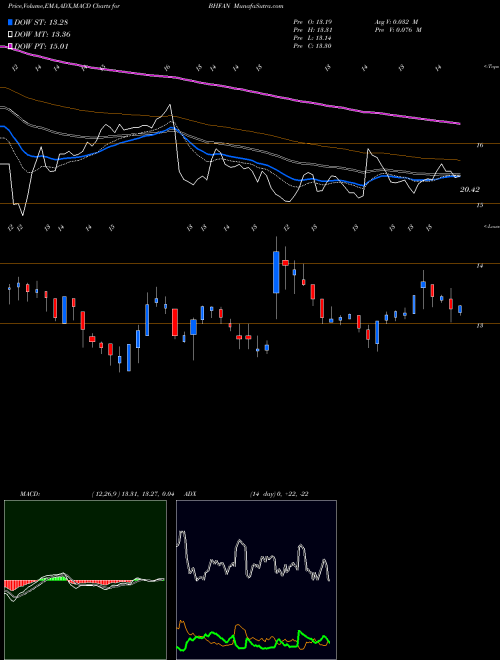Click the 'Pre C: 13.30' close value
The height and width of the screenshot is (660, 500).
tap(313, 46)
